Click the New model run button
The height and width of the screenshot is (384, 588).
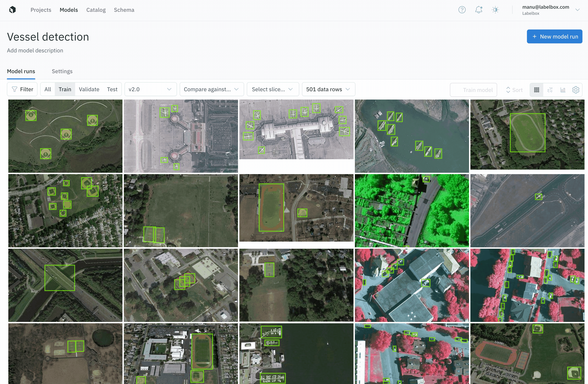(554, 37)
